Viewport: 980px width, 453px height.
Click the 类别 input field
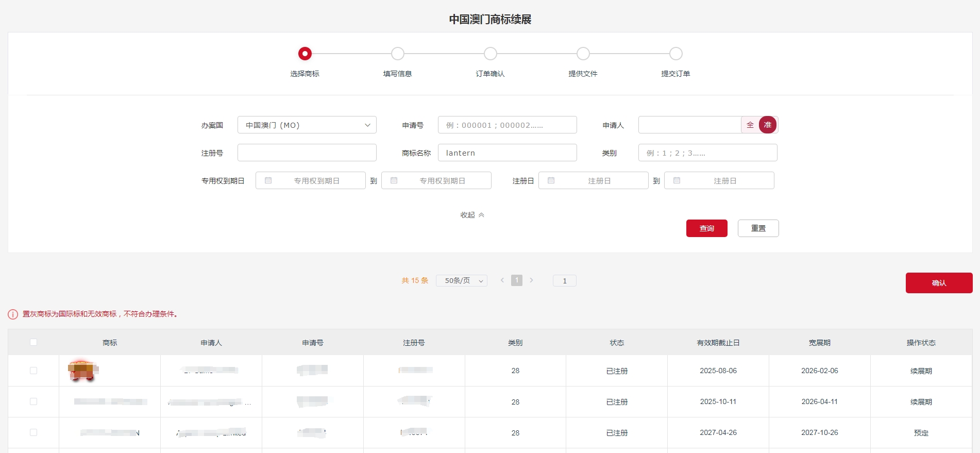708,153
